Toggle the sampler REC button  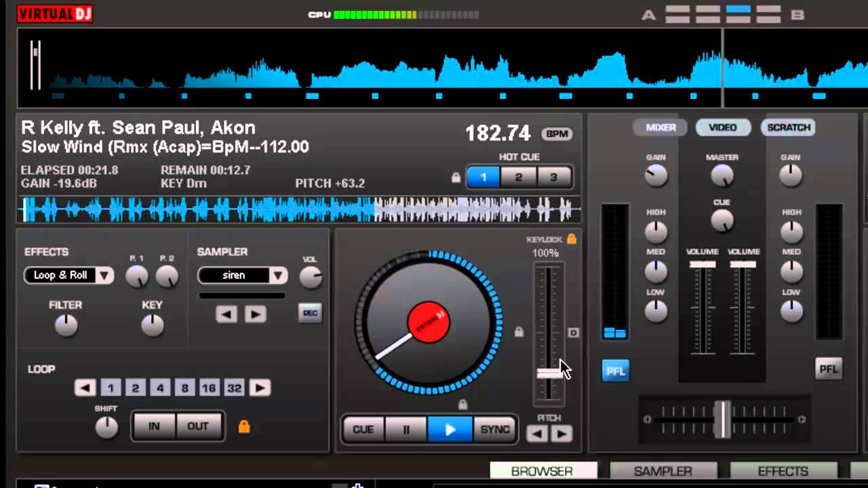click(x=310, y=313)
